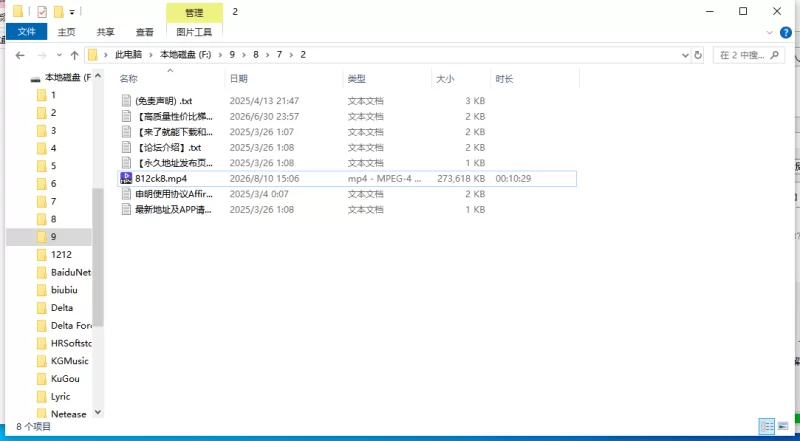Image resolution: width=800 pixels, height=441 pixels.
Task: Select the 管理 contextual tab
Action: [194, 13]
